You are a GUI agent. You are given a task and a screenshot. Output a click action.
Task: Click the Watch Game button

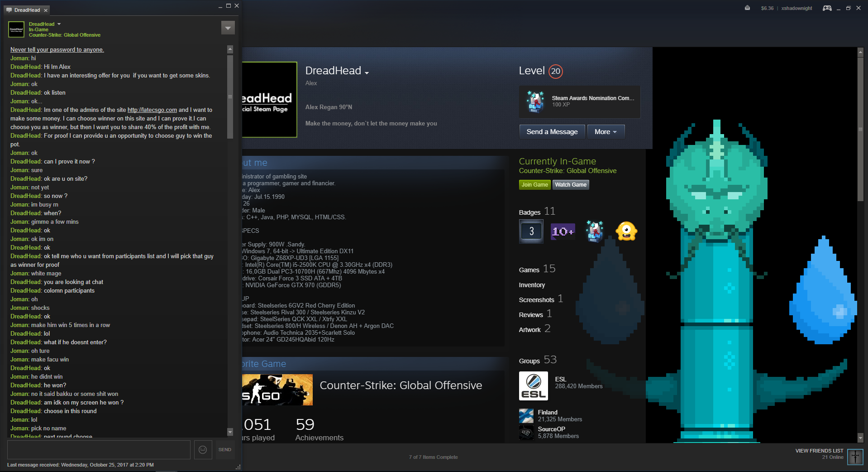tap(571, 185)
